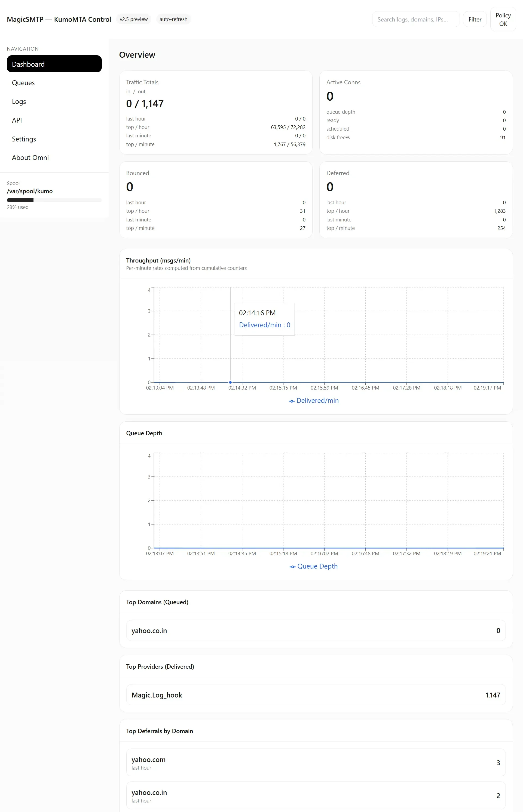Focus the search logs input field
The width and height of the screenshot is (523, 812).
click(415, 19)
